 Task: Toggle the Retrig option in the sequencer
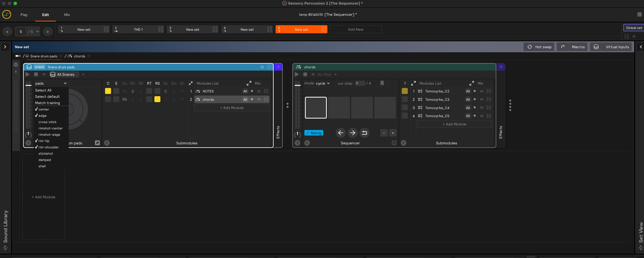pos(314,133)
